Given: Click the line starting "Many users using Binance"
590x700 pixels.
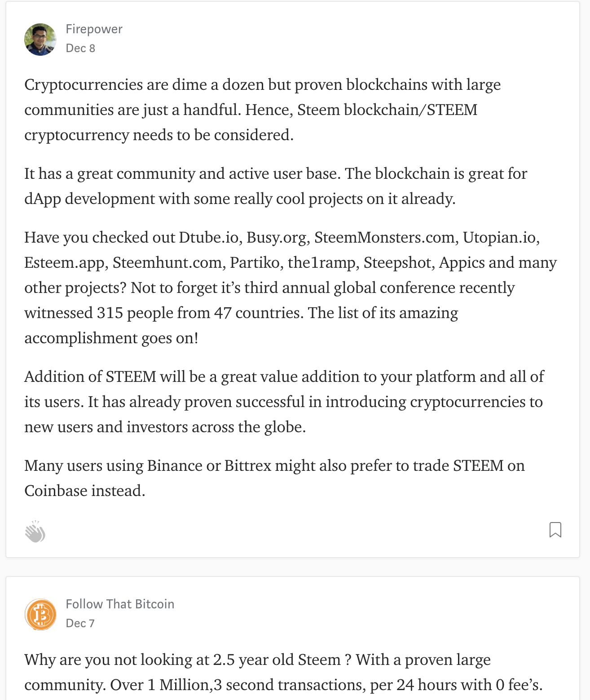Looking at the screenshot, I should pos(274,466).
